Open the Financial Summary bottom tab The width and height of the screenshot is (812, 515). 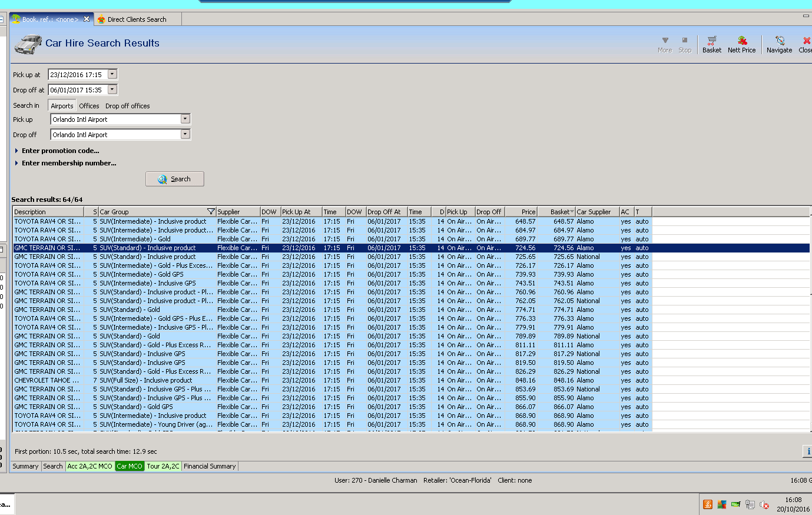click(210, 466)
